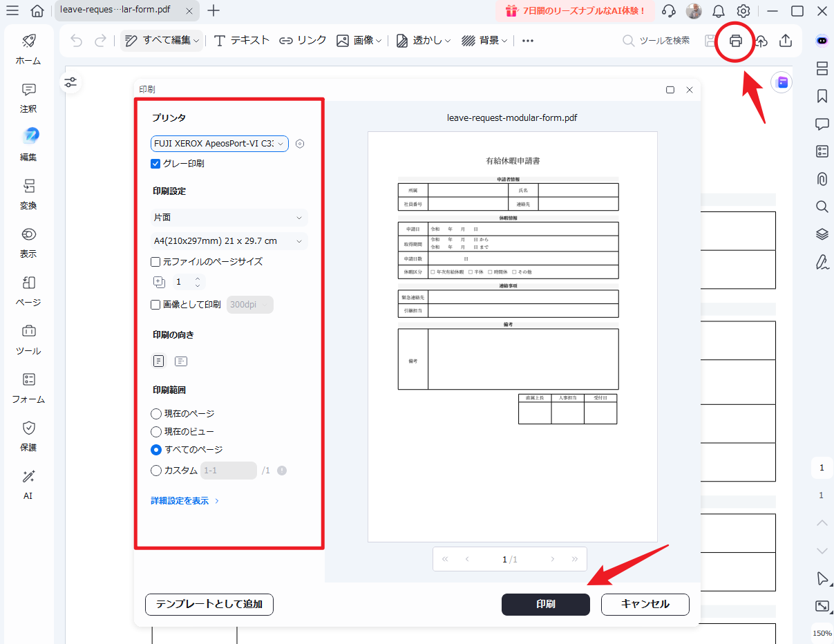Screen dimensions: 834x644
Task: Open the layers panel icon
Action: coord(822,234)
